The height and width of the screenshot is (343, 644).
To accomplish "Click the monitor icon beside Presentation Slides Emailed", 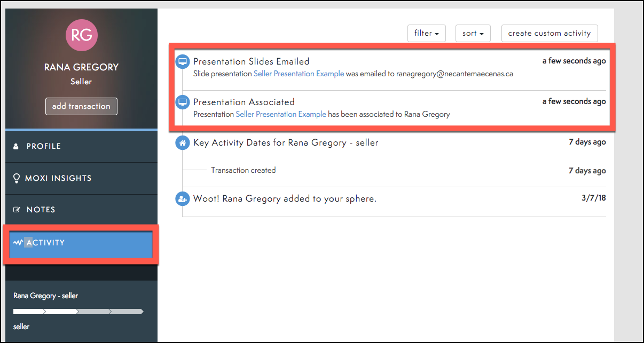I will [x=183, y=61].
